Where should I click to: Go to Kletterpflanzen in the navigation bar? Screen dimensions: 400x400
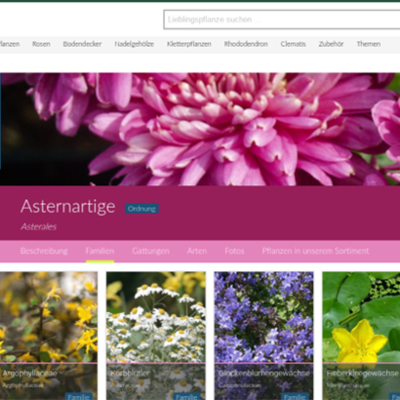(189, 44)
